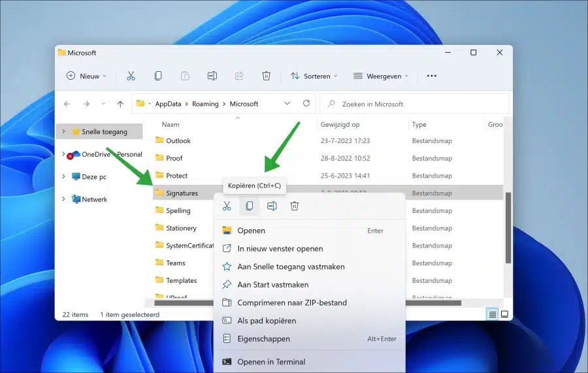Choose Als pad kopiëren
The height and width of the screenshot is (373, 588).
(310, 321)
